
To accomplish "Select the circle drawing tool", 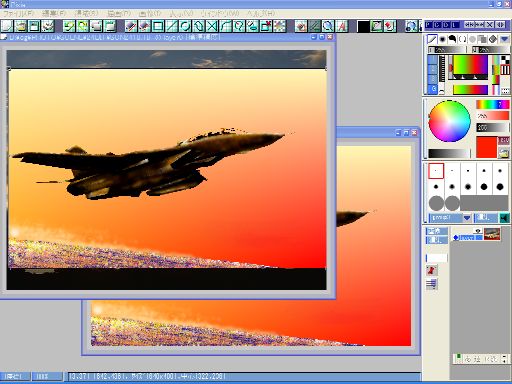I will pyautogui.click(x=185, y=26).
